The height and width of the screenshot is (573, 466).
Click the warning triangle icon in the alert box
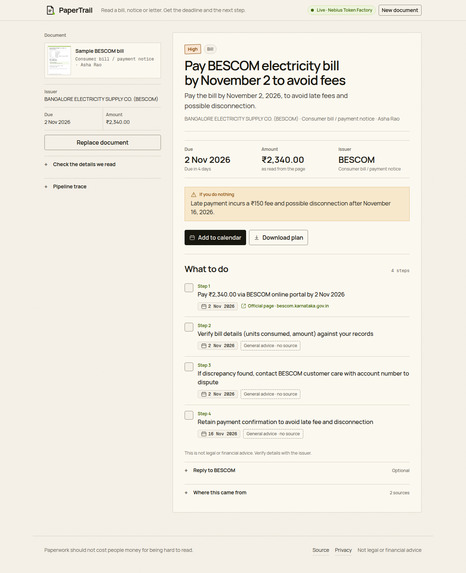click(x=193, y=194)
